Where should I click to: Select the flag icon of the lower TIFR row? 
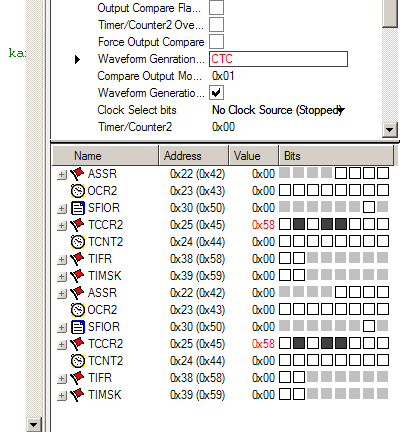click(77, 378)
